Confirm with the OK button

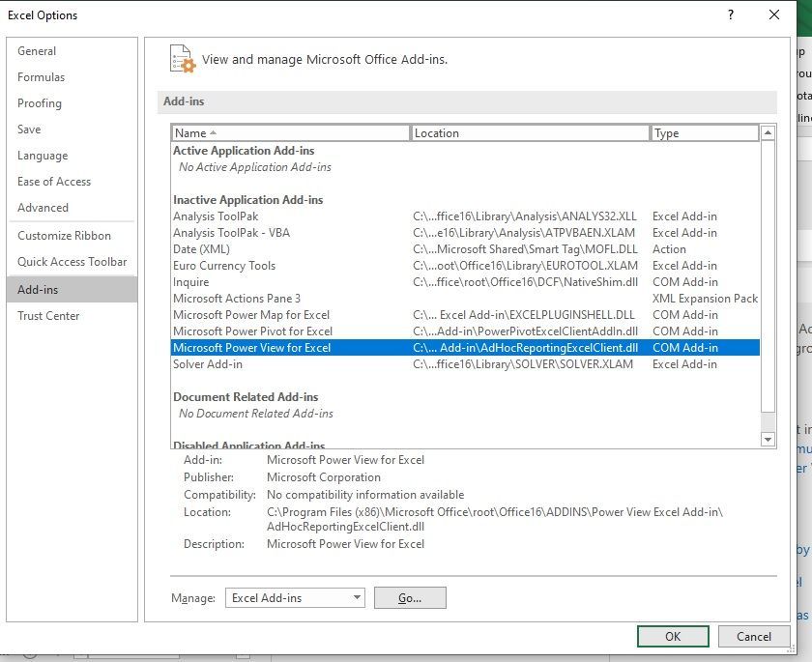[673, 637]
